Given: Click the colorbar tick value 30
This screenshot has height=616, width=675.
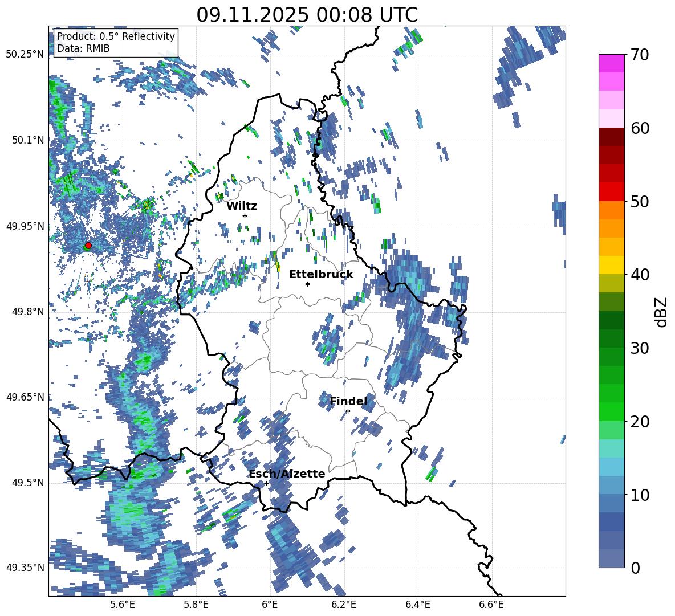Looking at the screenshot, I should (x=639, y=348).
